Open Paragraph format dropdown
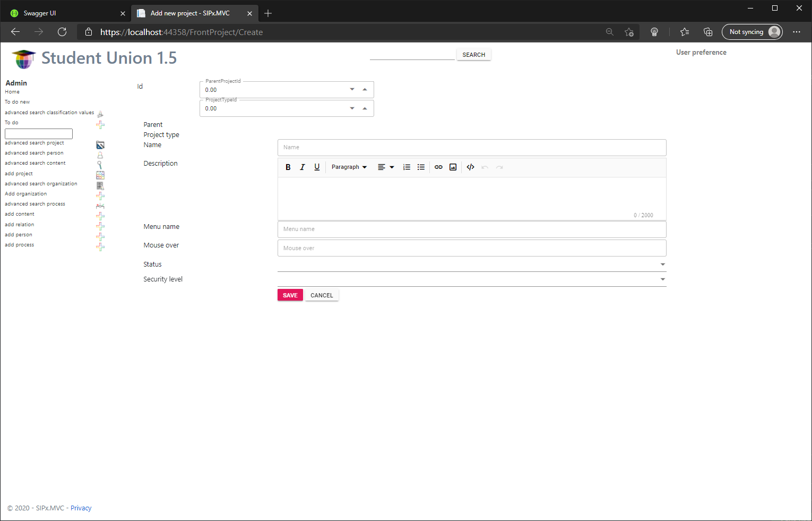This screenshot has height=521, width=812. pyautogui.click(x=349, y=167)
